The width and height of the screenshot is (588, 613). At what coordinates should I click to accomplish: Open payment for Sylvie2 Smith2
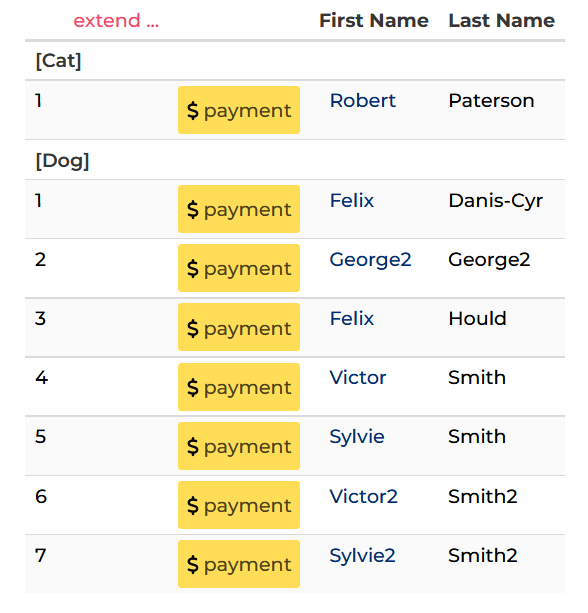[239, 564]
